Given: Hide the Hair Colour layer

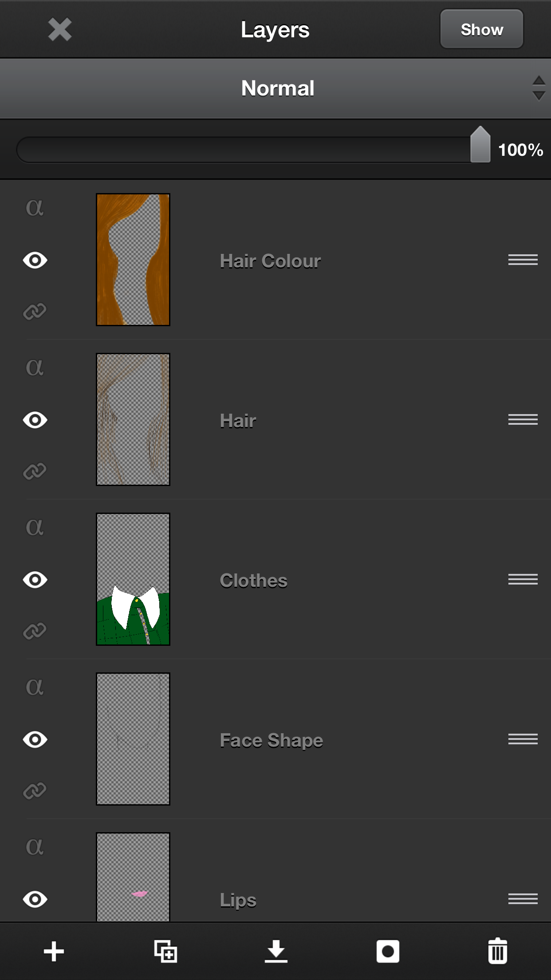Looking at the screenshot, I should (35, 260).
